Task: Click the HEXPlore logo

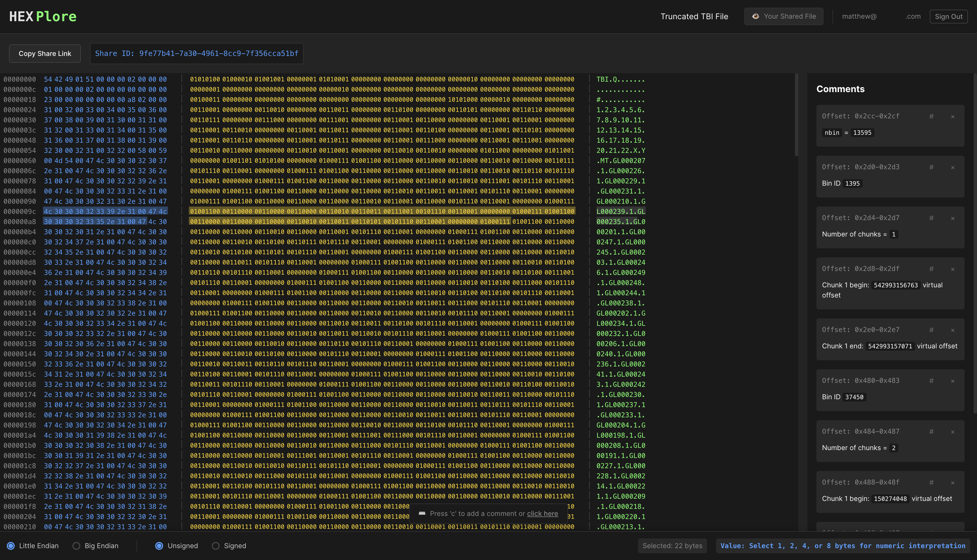Action: (43, 17)
